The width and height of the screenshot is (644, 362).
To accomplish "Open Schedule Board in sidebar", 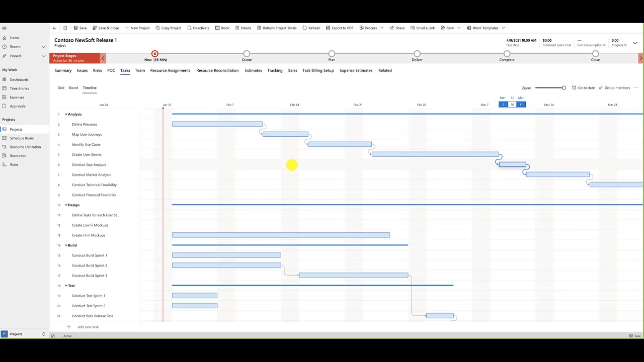I will click(22, 138).
